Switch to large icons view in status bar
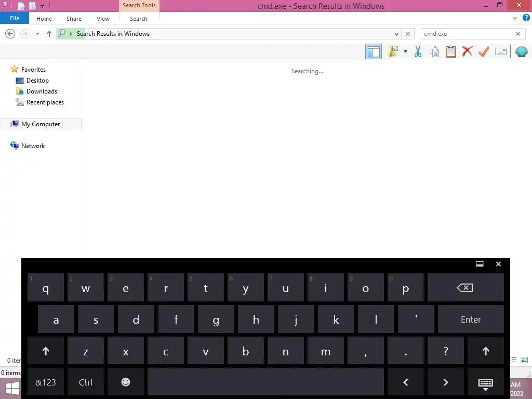The image size is (532, 399). pos(524,360)
